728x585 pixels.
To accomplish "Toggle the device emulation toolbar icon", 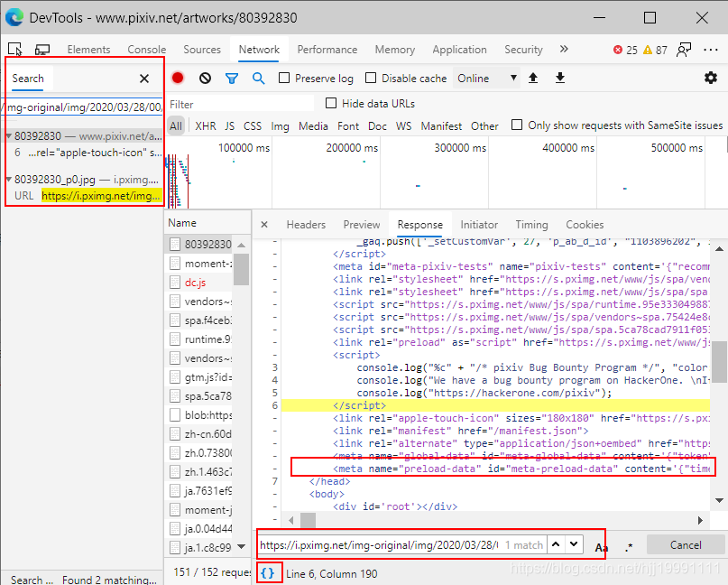I will pos(42,50).
